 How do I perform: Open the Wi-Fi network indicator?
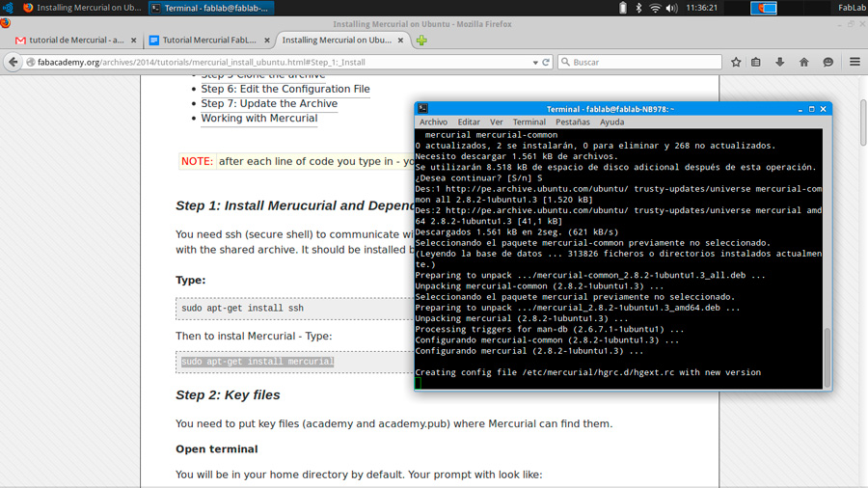coord(655,8)
